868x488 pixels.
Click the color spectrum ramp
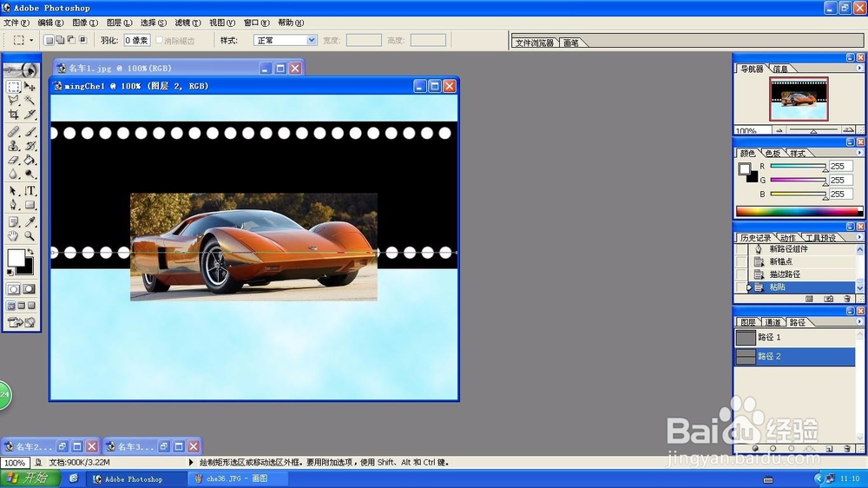click(799, 211)
